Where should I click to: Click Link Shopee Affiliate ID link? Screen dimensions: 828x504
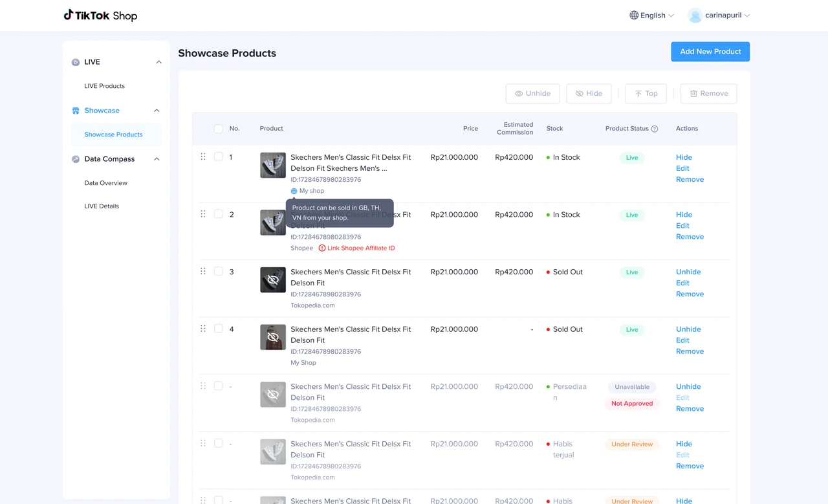[361, 248]
